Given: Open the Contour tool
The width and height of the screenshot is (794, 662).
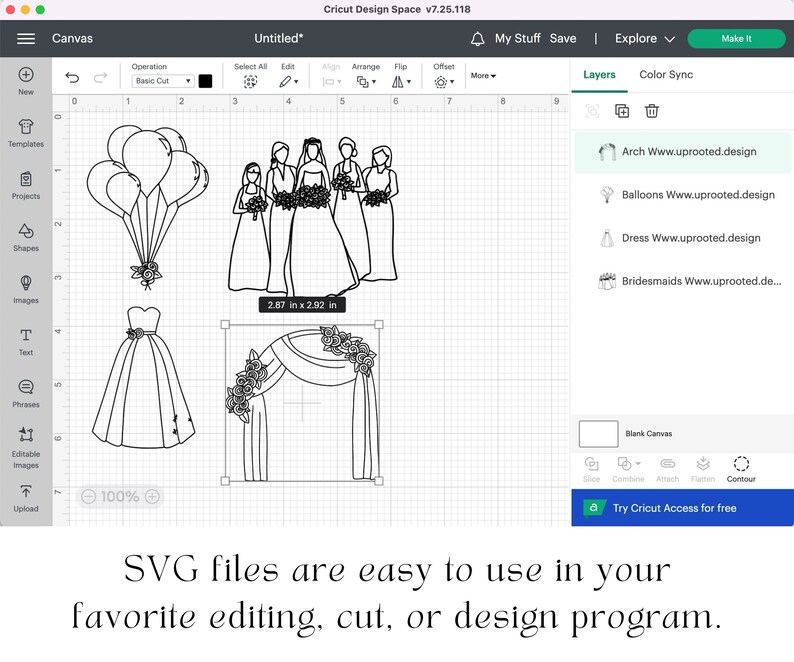Looking at the screenshot, I should pyautogui.click(x=741, y=470).
